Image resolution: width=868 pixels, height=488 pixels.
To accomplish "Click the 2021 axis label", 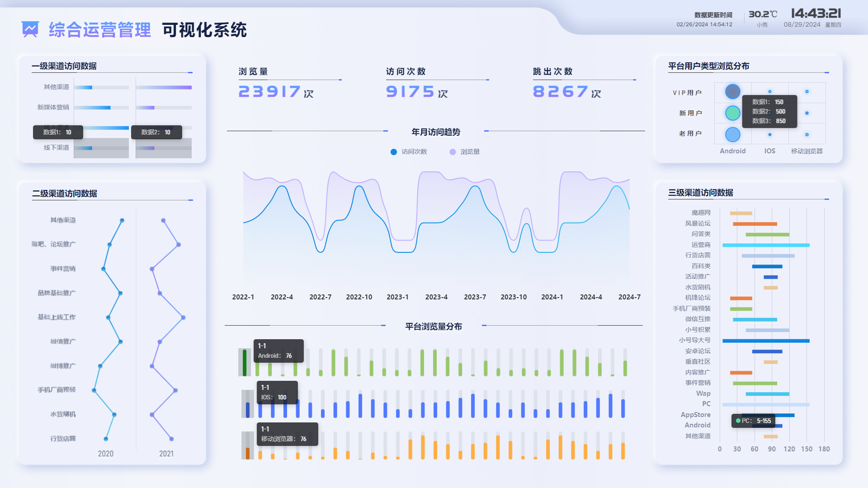I will click(x=166, y=454).
